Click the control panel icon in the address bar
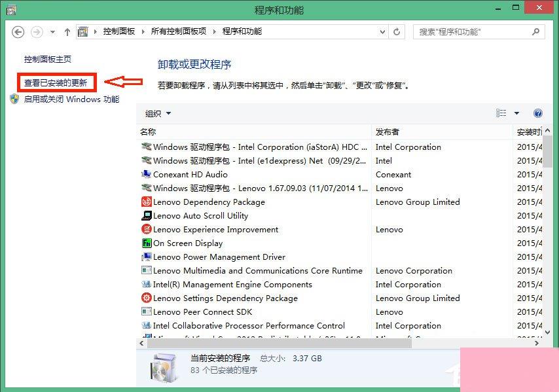 click(82, 31)
